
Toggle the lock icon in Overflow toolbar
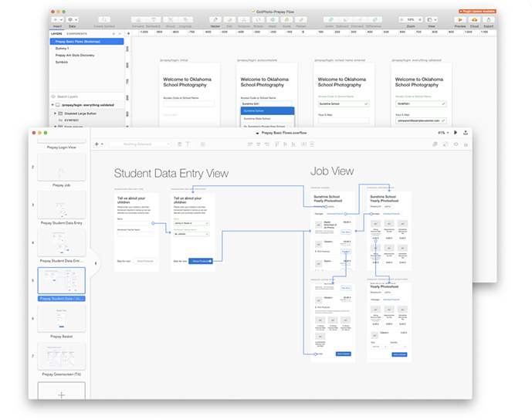(x=466, y=144)
